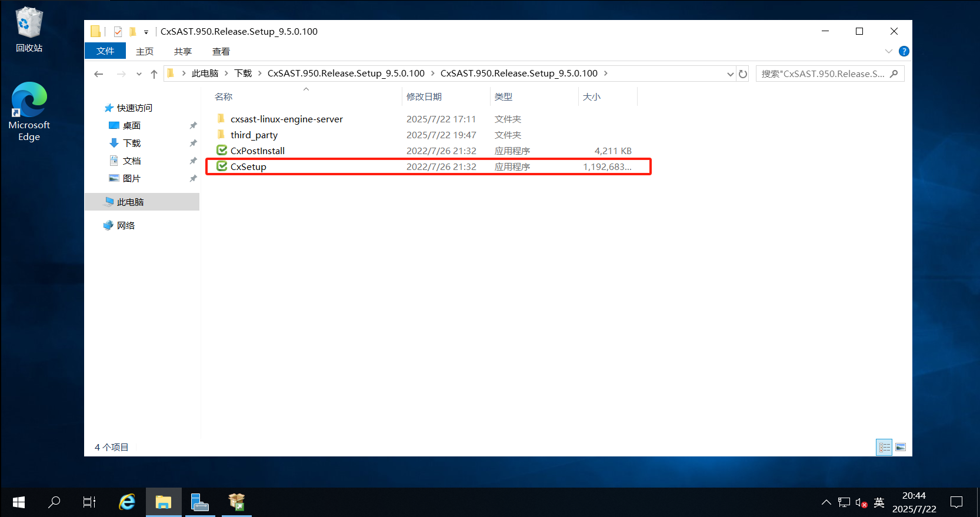Navigate to 下载 in the breadcrumb
The width and height of the screenshot is (980, 517).
243,74
